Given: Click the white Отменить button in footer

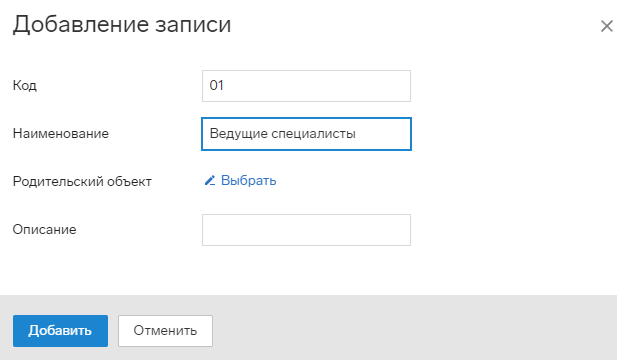Looking at the screenshot, I should coord(165,330).
